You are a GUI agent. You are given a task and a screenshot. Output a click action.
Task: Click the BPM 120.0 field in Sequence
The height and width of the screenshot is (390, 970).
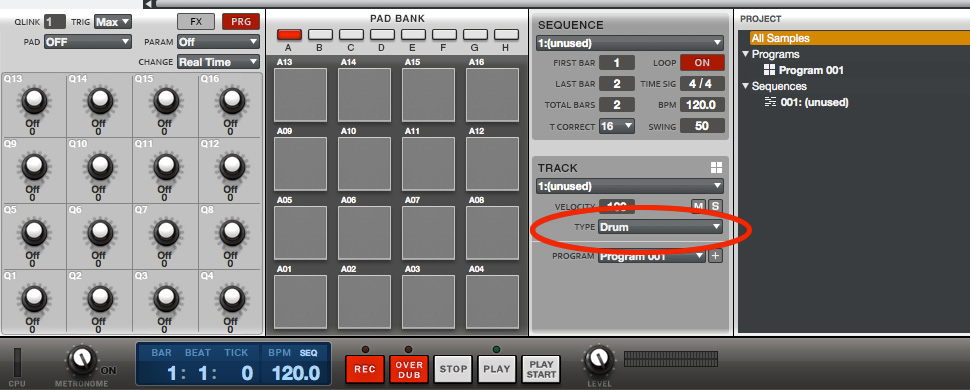702,105
